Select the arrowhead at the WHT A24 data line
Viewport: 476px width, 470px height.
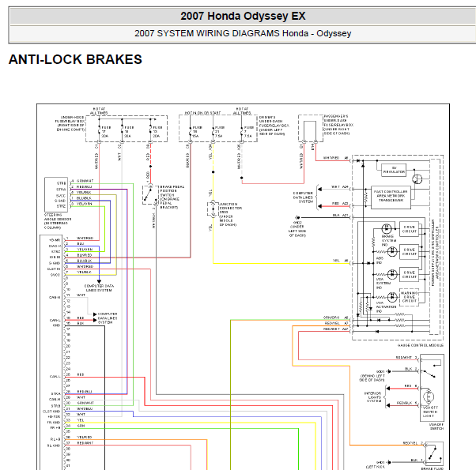pos(319,190)
